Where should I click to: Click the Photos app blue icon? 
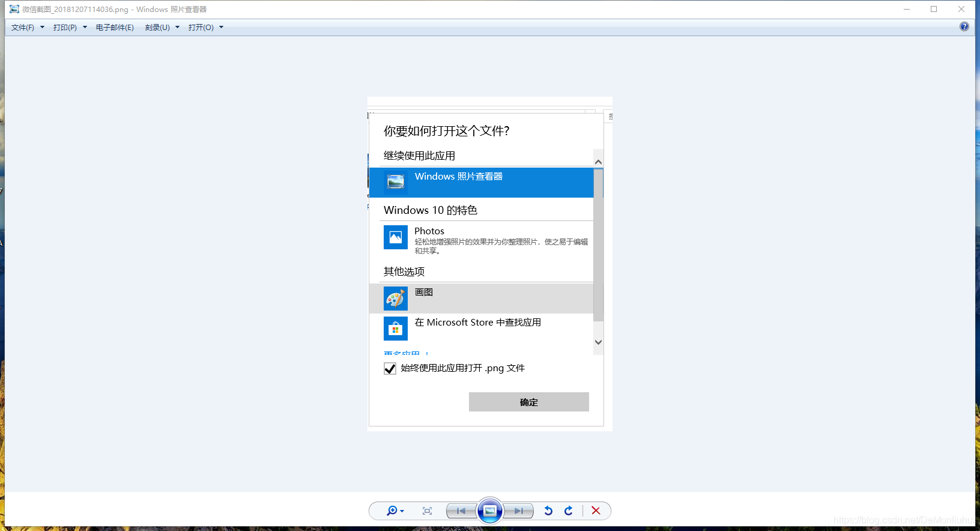tap(396, 237)
